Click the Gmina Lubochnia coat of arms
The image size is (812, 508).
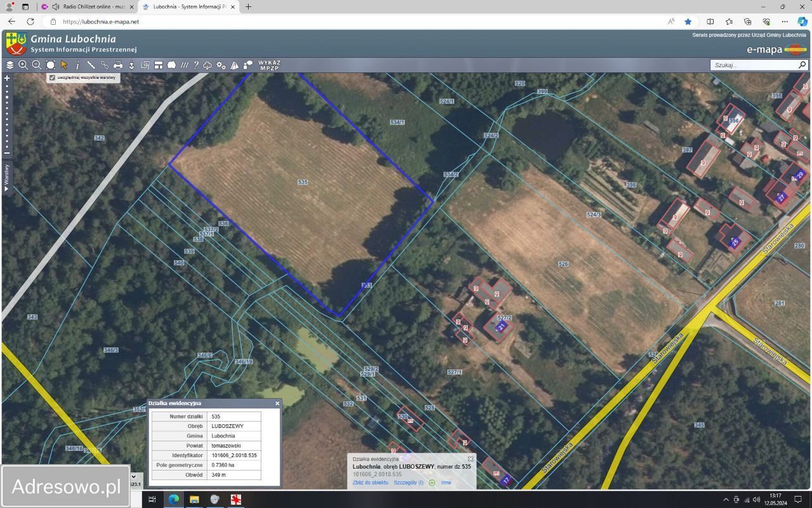(16, 44)
